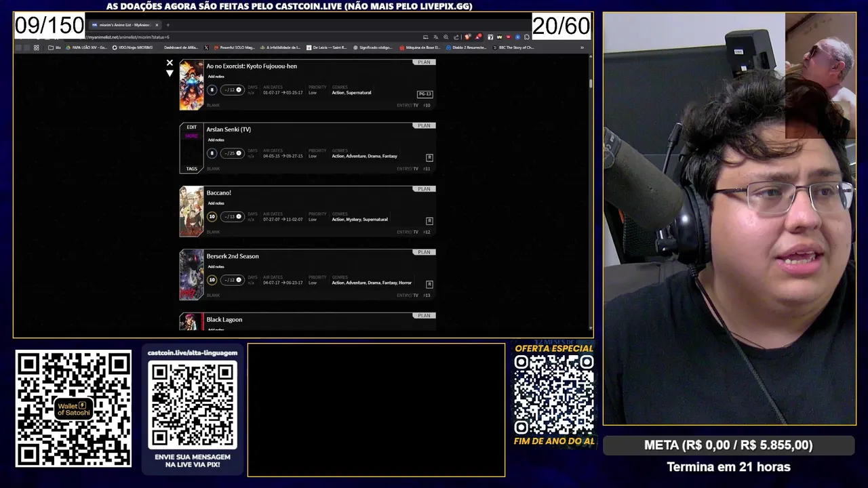Click genres Action, Supernatural

point(351,93)
